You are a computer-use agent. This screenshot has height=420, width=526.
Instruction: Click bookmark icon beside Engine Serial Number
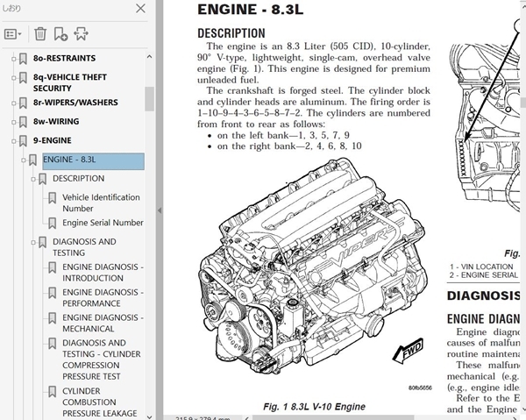tap(52, 224)
